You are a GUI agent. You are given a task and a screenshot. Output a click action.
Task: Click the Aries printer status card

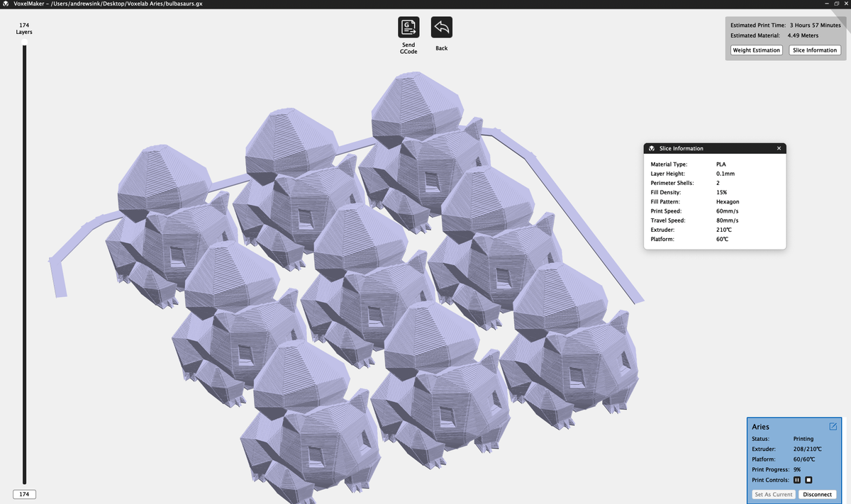point(794,459)
